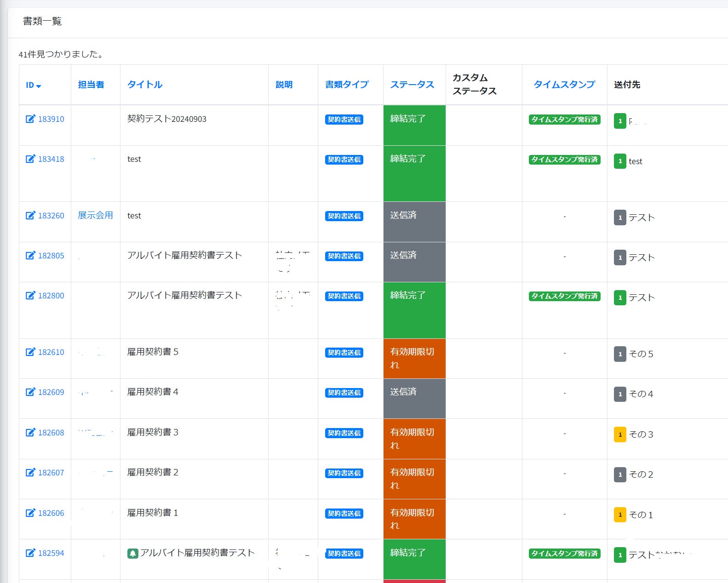Open the edit icon beside ID 182800
Viewport: 728px width, 583px height.
pos(30,296)
